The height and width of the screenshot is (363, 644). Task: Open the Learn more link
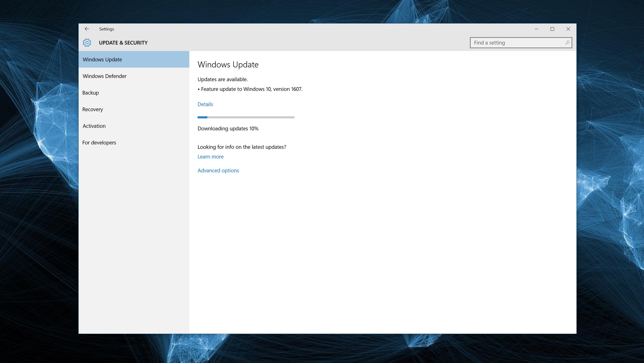point(211,157)
